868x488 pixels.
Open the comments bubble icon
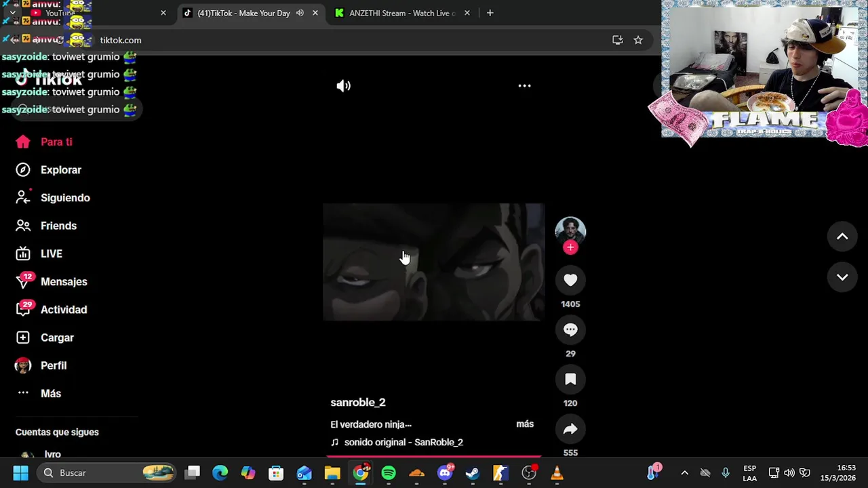[x=570, y=329]
